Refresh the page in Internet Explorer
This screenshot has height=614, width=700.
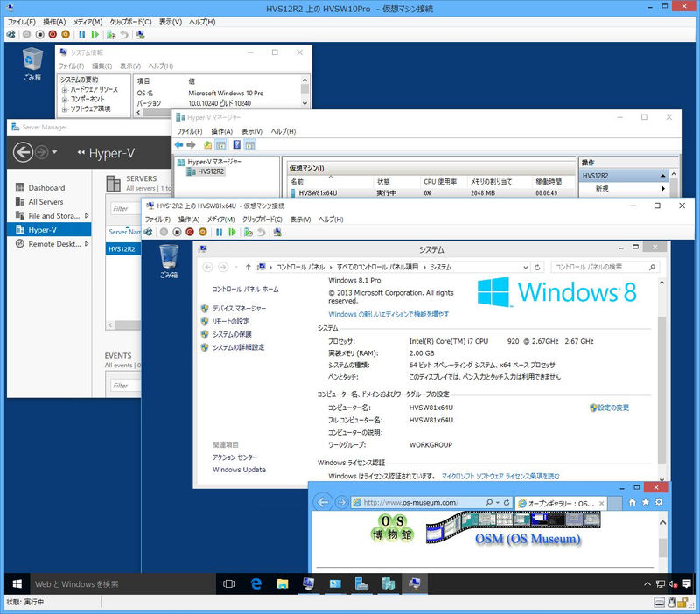point(507,502)
